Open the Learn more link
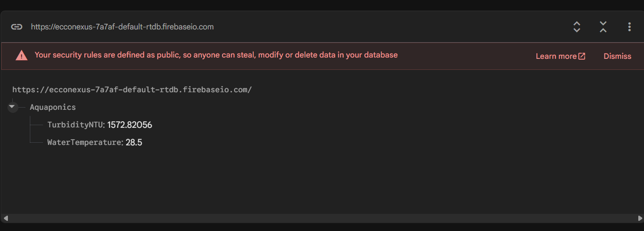The image size is (644, 231). click(556, 56)
